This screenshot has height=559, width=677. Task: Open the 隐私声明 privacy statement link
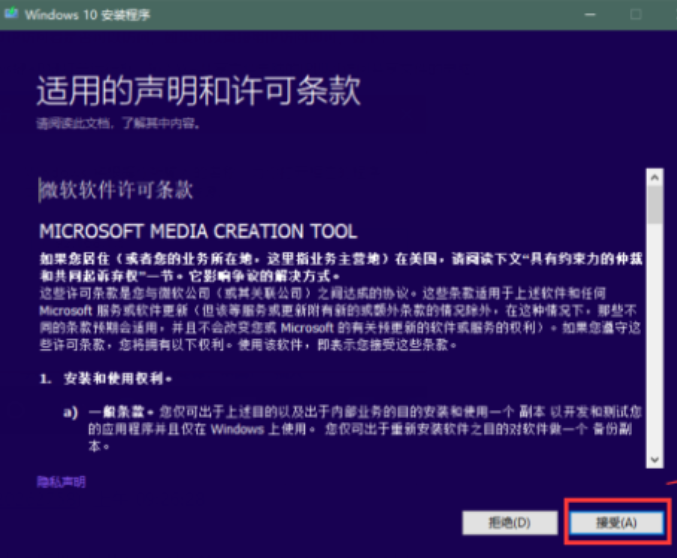pos(61,482)
